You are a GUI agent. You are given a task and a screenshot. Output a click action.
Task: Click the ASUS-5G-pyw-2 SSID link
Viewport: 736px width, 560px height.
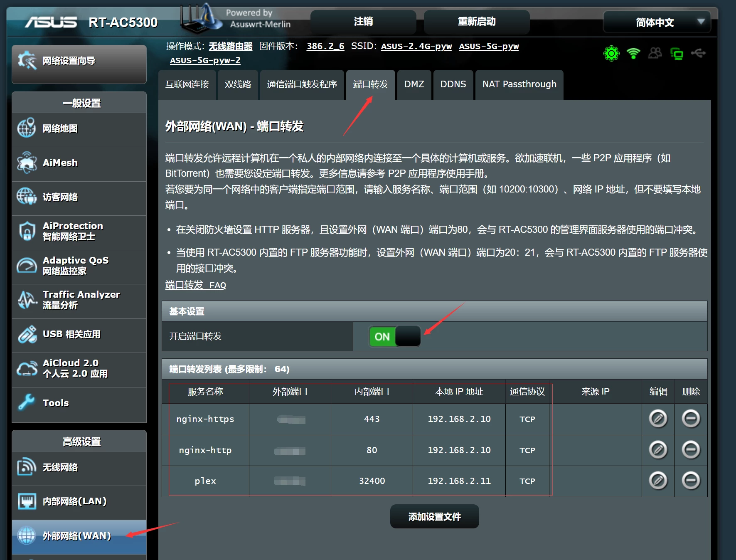pos(205,60)
